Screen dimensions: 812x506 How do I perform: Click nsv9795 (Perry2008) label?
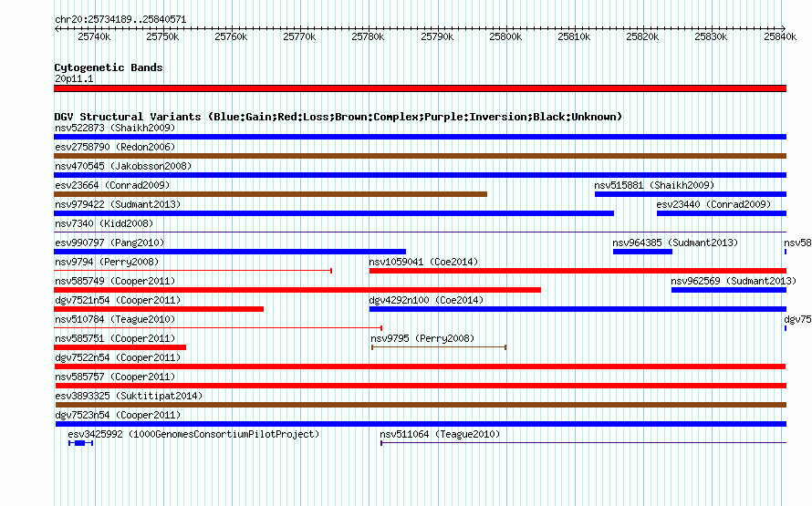point(422,338)
